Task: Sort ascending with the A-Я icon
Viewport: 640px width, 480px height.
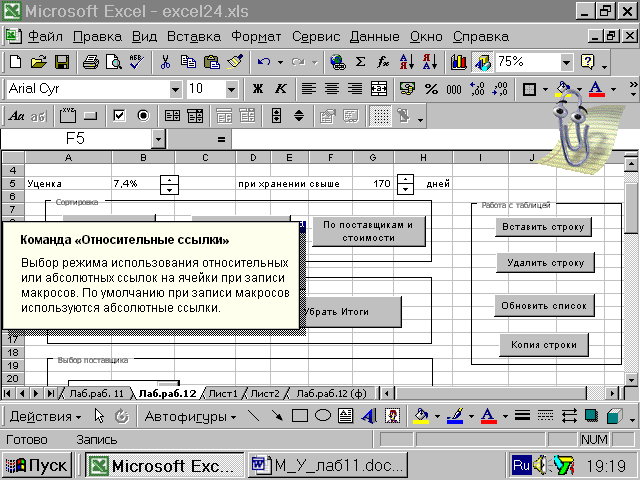Action: (x=407, y=62)
